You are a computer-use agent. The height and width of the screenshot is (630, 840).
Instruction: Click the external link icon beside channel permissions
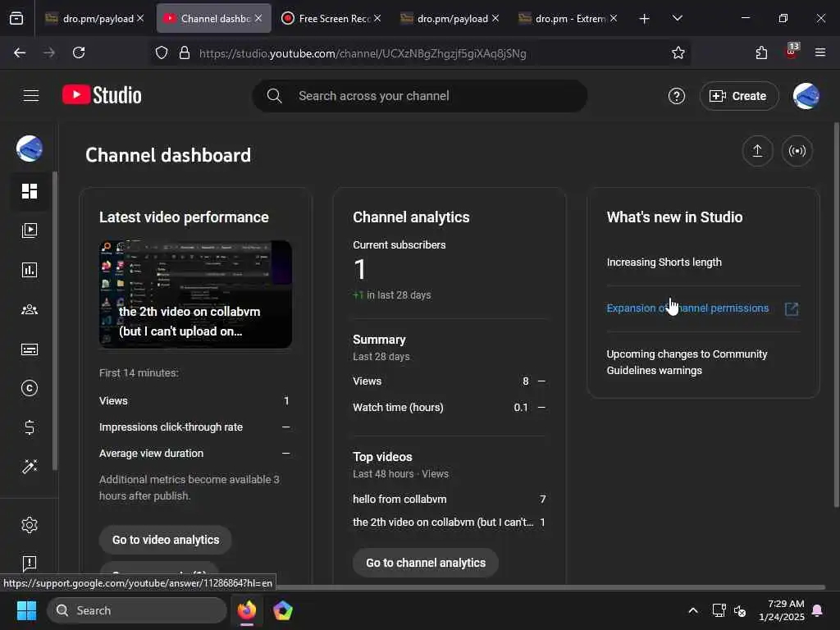click(792, 308)
